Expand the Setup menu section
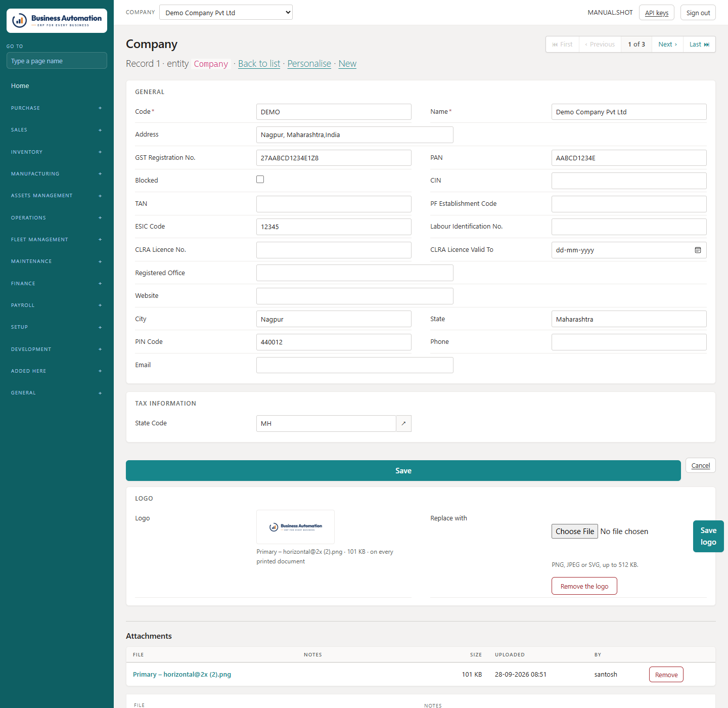728x708 pixels. [x=57, y=327]
